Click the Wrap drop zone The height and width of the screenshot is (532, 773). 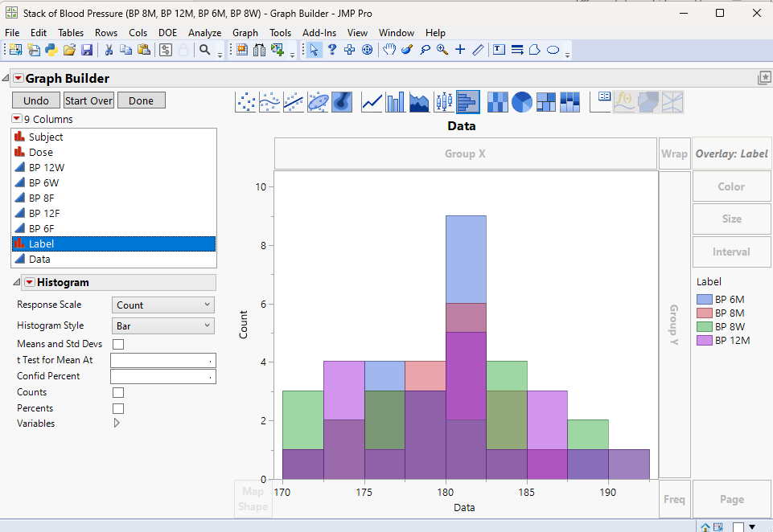[x=674, y=153]
